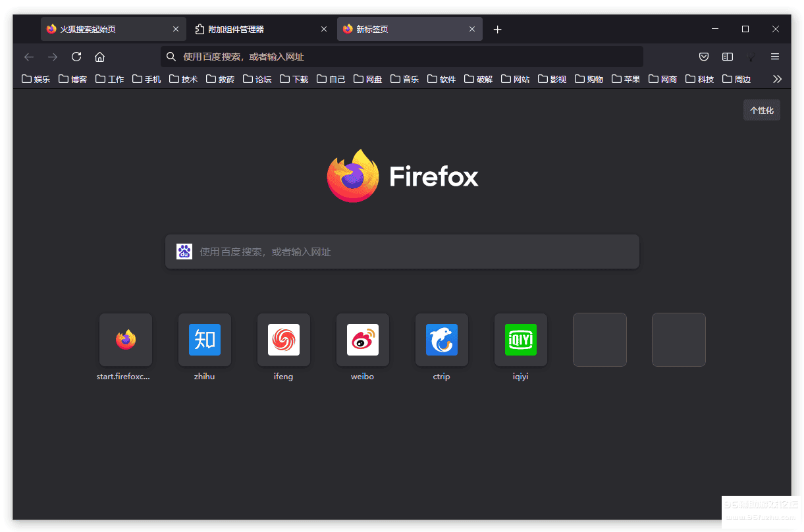Expand the bookmarks toolbar overflow chevron
Viewport: 804px width, 532px height.
coord(777,79)
